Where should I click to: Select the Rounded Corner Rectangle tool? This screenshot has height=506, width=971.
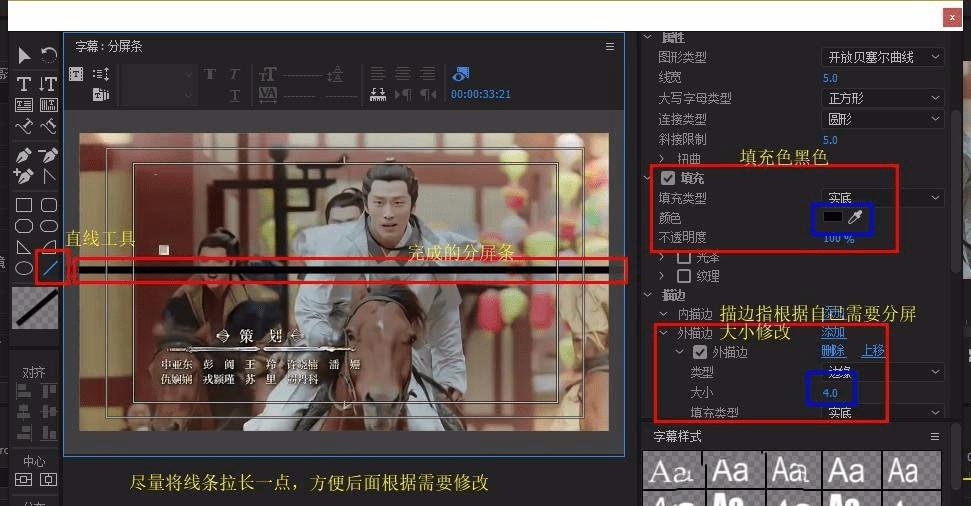48,205
